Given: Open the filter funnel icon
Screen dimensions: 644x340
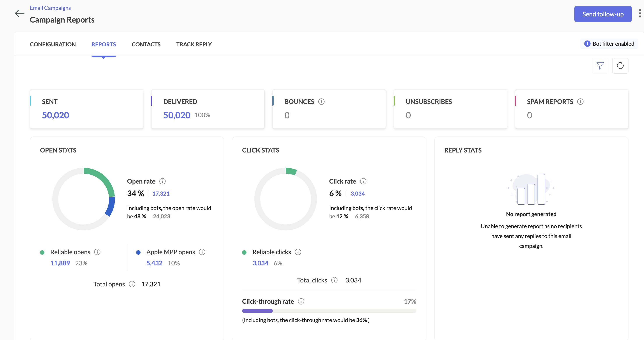Looking at the screenshot, I should (600, 66).
